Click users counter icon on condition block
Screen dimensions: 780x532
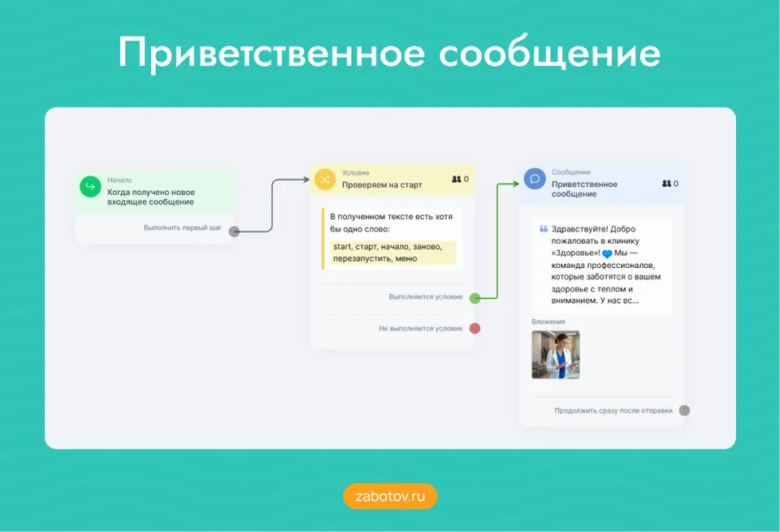(457, 179)
